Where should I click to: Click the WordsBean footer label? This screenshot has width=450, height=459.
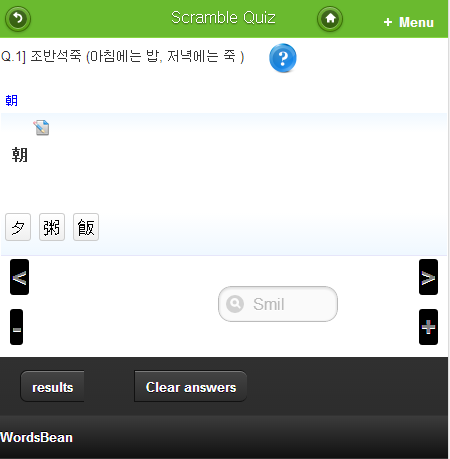click(36, 437)
